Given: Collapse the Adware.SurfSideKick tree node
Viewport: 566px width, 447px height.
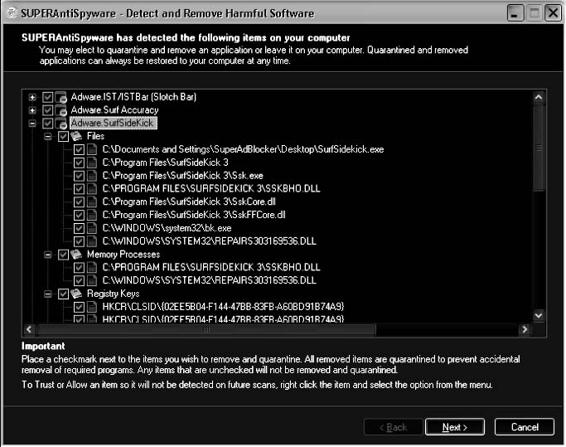Looking at the screenshot, I should pos(32,123).
